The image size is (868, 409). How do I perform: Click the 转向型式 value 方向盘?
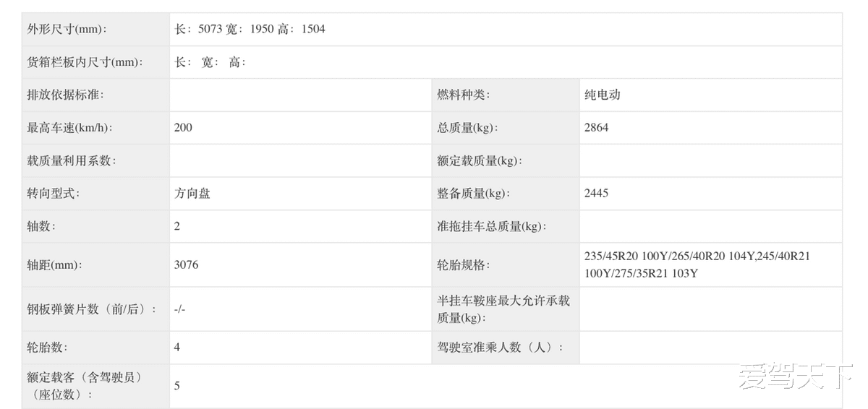click(x=192, y=194)
